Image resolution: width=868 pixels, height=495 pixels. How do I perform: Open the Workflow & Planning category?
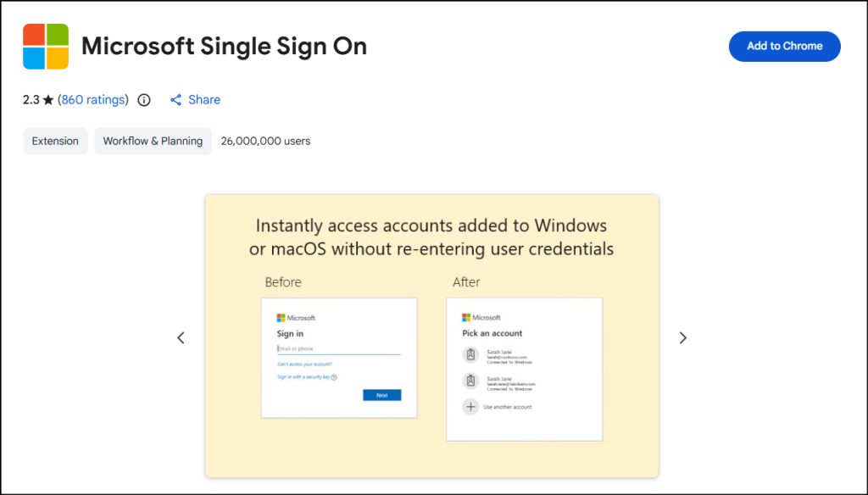pos(153,141)
